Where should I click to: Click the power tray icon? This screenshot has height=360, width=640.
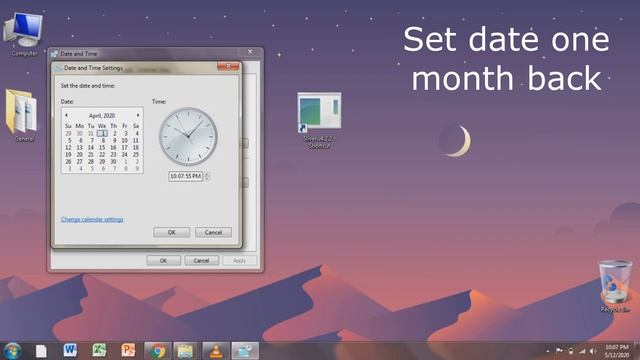coord(571,351)
